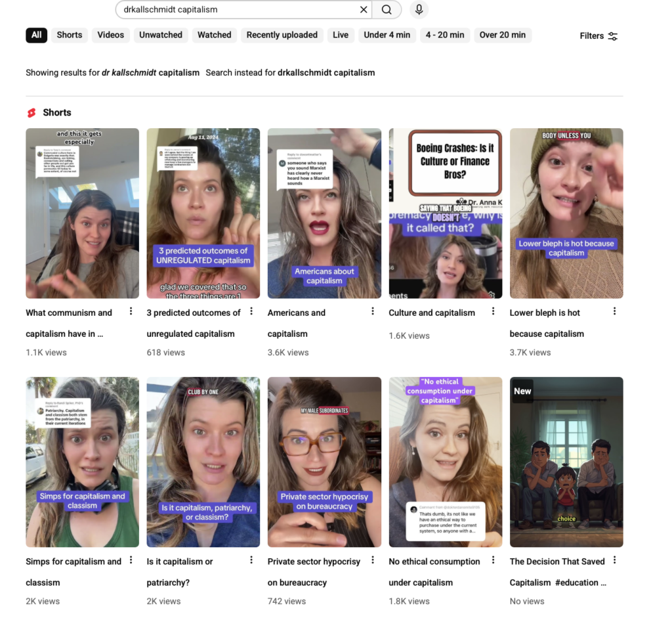This screenshot has width=672, height=620.
Task: Select the Videos filter chip
Action: click(111, 35)
